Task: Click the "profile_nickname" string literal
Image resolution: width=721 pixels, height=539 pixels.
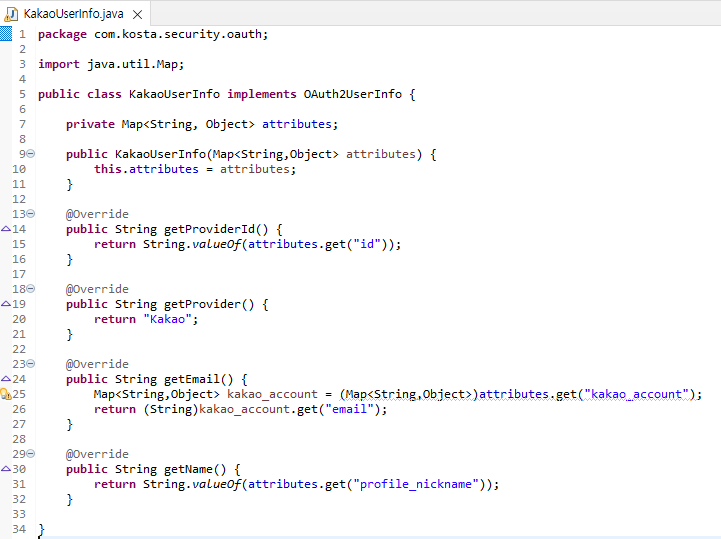Action: pos(416,484)
